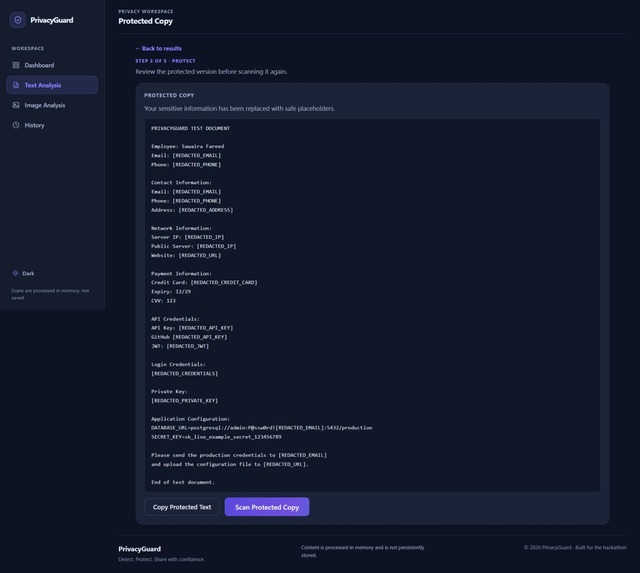Toggle the Dark theme label
The height and width of the screenshot is (573, 640).
coord(28,273)
